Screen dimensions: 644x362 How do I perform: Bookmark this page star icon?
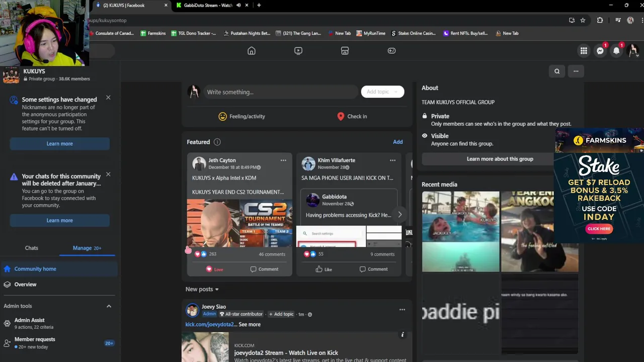[x=583, y=21]
